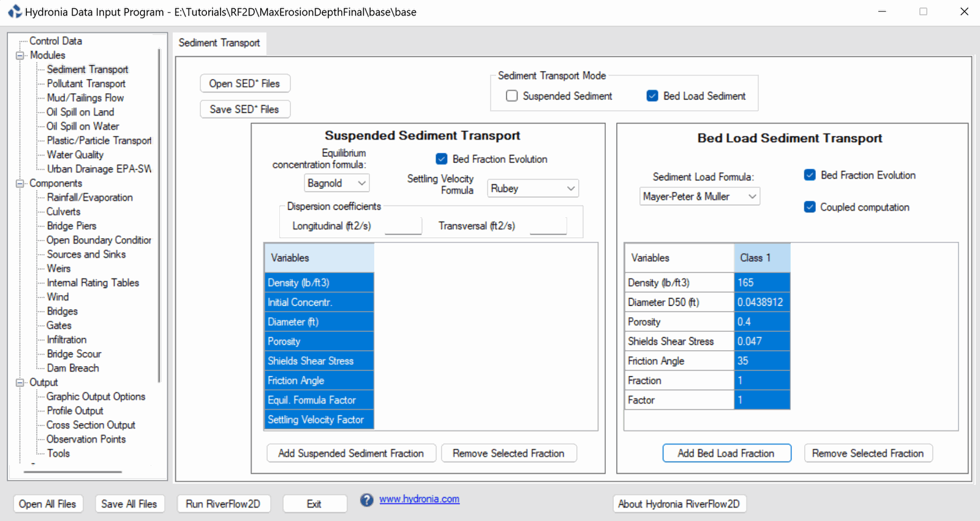Enable the Suspended Sediment checkbox
The height and width of the screenshot is (521, 980).
coord(512,96)
